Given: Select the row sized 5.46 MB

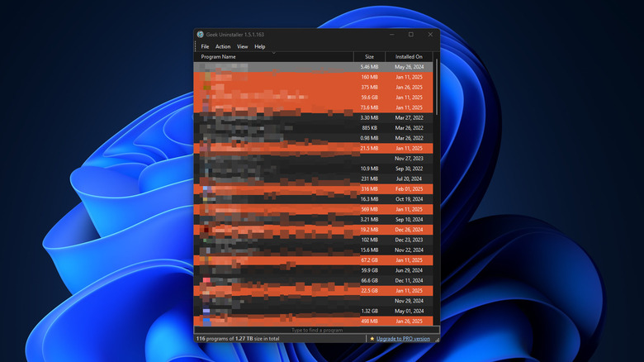Looking at the screenshot, I should tap(314, 67).
